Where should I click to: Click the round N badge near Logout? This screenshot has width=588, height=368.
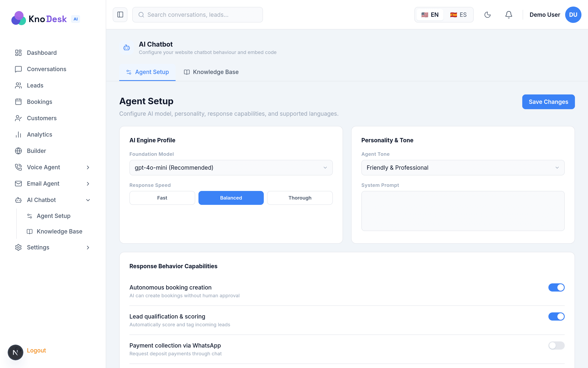tap(15, 352)
